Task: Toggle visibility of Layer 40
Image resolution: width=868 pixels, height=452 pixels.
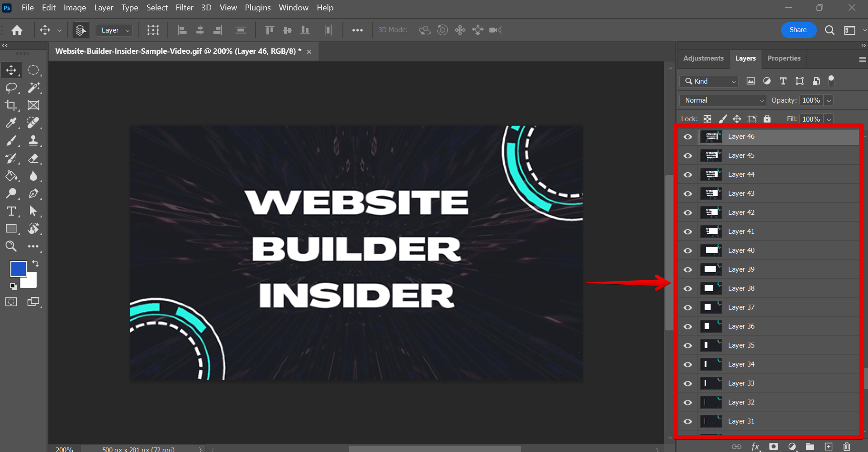Action: point(688,251)
